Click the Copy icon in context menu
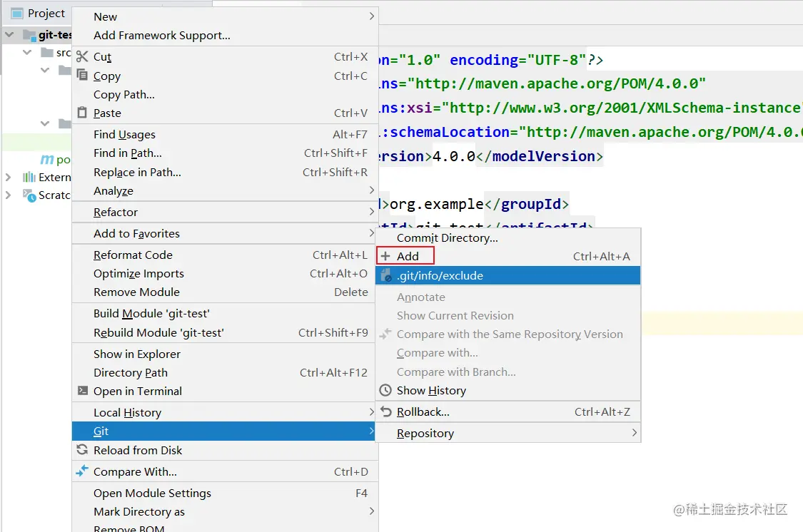Viewport: 803px width, 532px height. coord(82,75)
